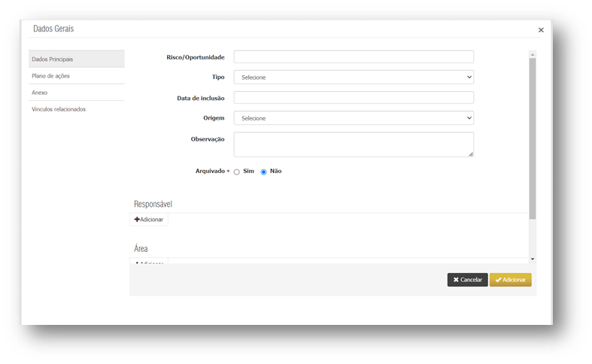Close the Dados Gerais dialog
592x364 pixels.
[x=541, y=30]
